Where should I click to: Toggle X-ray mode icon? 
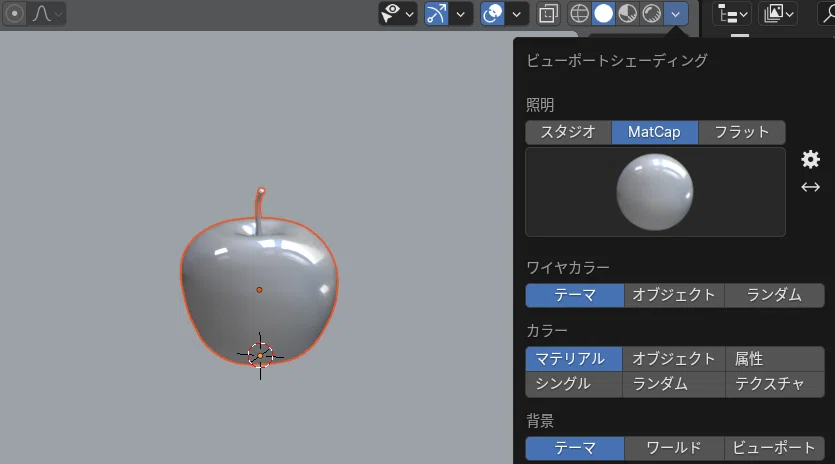(x=548, y=14)
